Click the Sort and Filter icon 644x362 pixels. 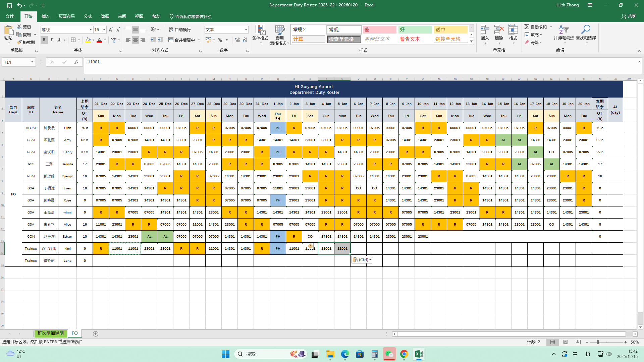[x=564, y=30]
